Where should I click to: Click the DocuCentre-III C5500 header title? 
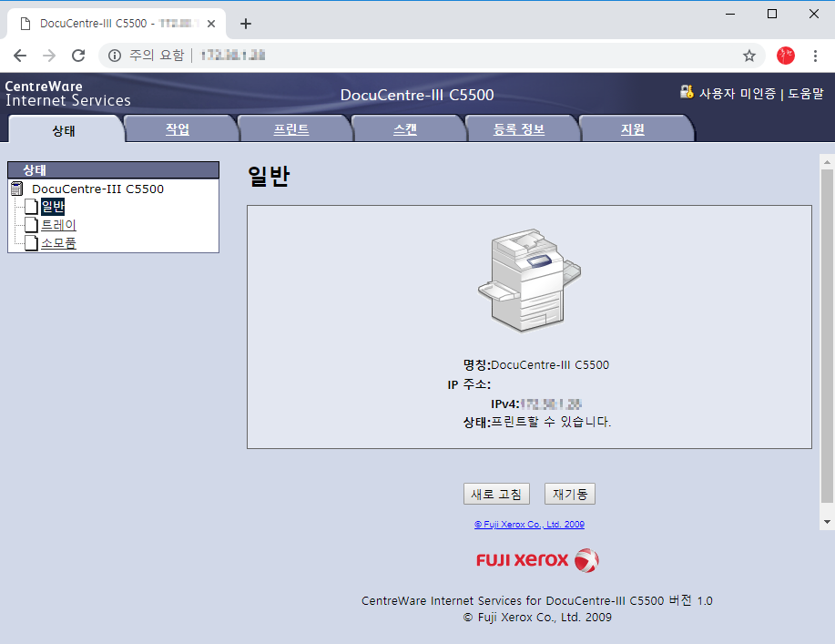coord(417,95)
